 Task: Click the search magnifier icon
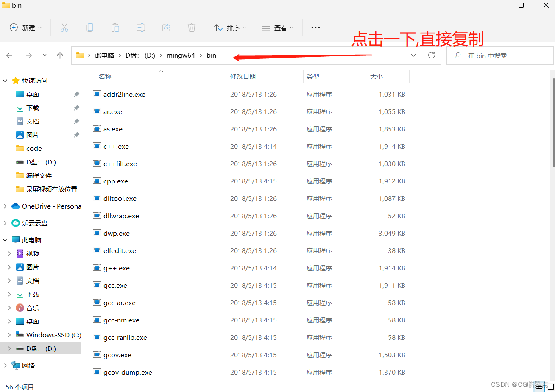(x=457, y=56)
